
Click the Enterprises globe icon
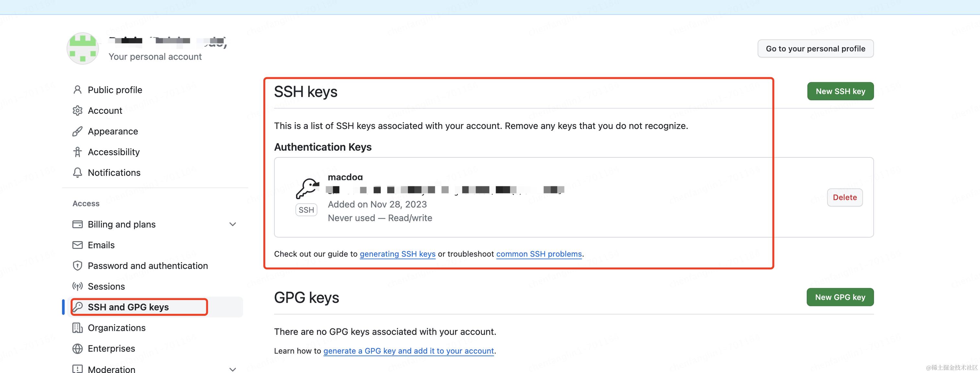coord(77,349)
